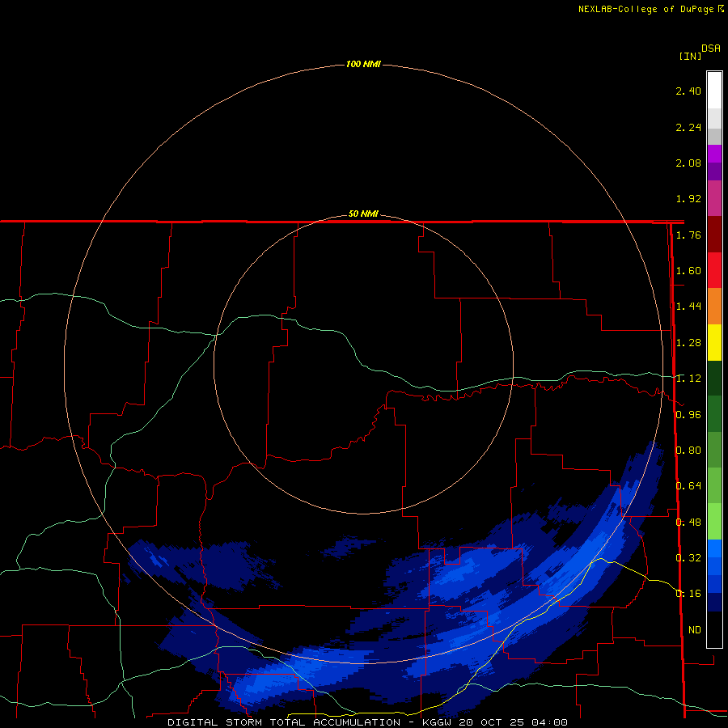Click the 2.24 legend value
Screen dimensions: 728x728
coord(688,127)
